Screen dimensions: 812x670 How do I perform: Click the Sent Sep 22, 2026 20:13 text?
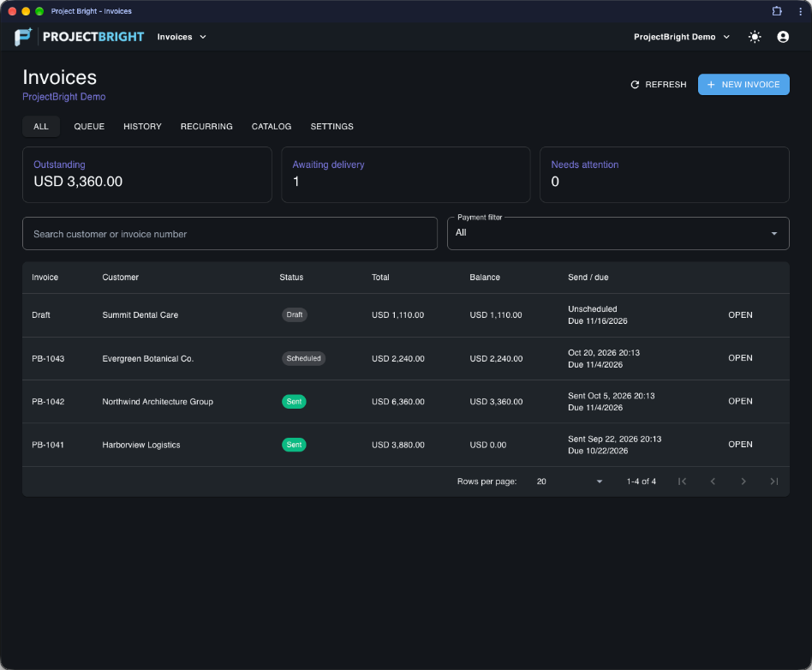coord(615,439)
